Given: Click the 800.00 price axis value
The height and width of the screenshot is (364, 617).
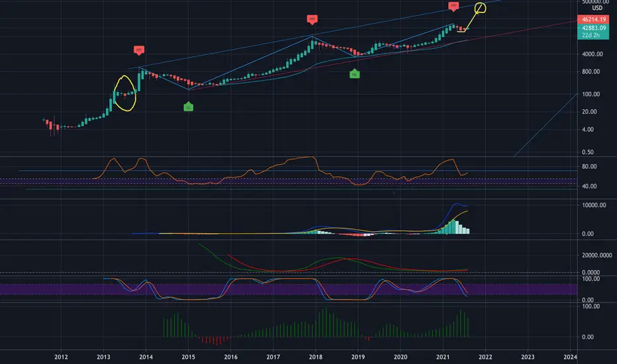Looking at the screenshot, I should pos(591,71).
